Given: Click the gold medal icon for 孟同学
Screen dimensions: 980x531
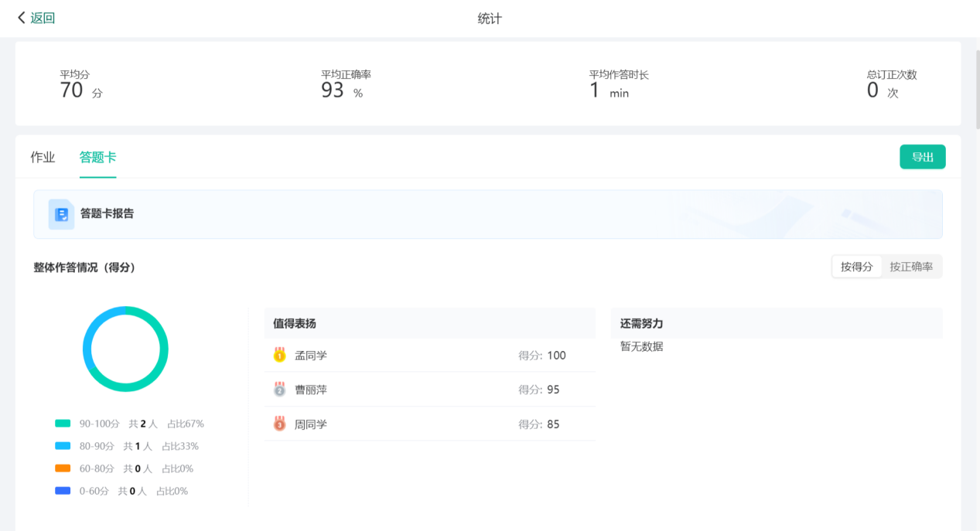Looking at the screenshot, I should (279, 356).
